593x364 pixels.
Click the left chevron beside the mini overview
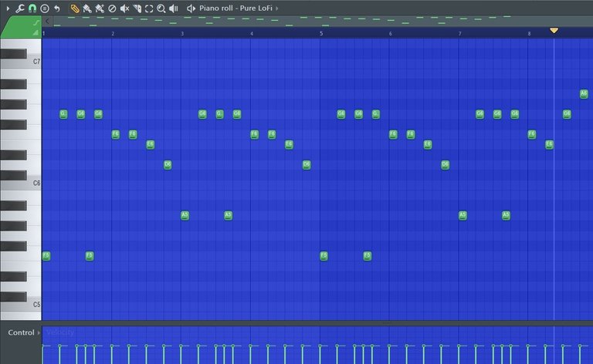[47, 21]
